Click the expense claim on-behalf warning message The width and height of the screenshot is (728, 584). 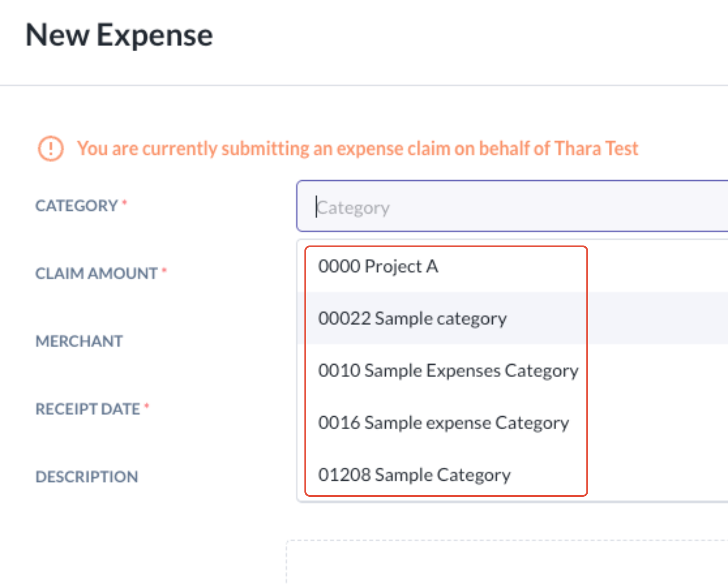click(x=357, y=148)
